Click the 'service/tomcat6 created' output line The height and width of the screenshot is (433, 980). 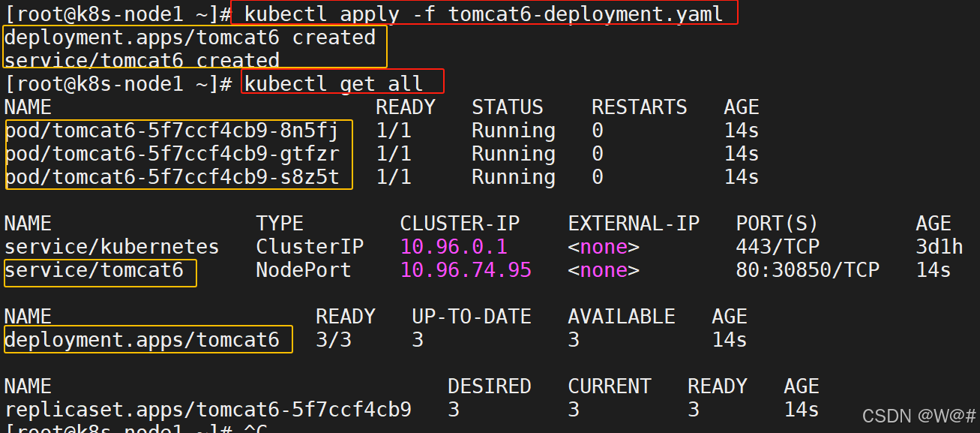(x=142, y=60)
